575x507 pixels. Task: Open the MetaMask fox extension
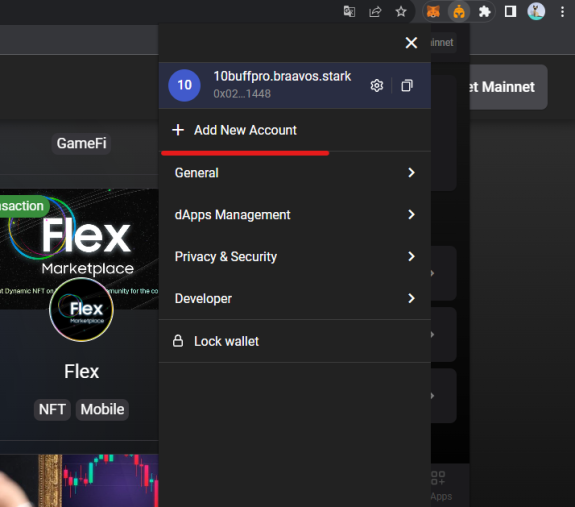[433, 12]
